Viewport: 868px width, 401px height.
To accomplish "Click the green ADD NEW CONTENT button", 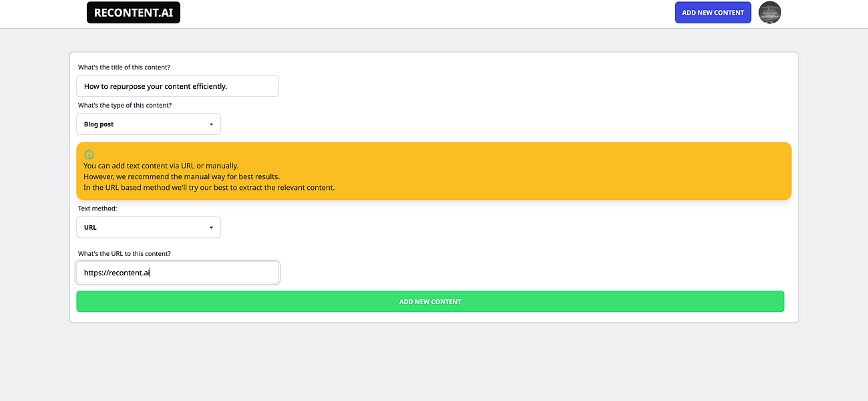I will [430, 301].
